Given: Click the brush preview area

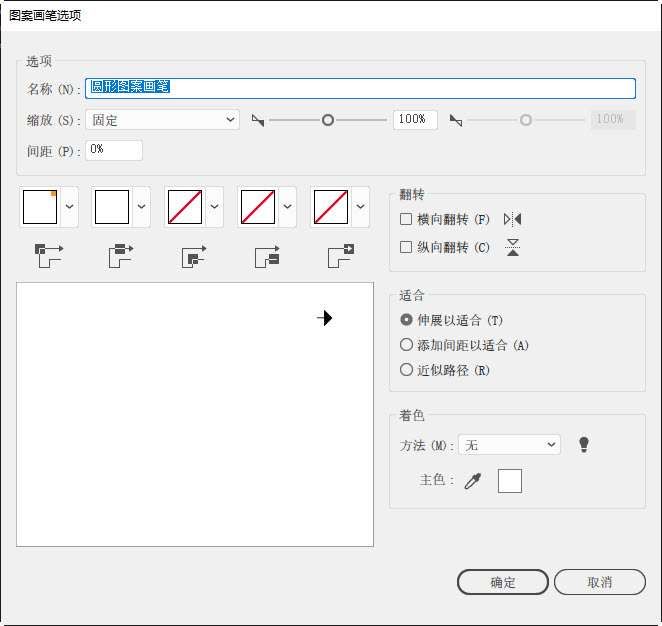Looking at the screenshot, I should 195,415.
